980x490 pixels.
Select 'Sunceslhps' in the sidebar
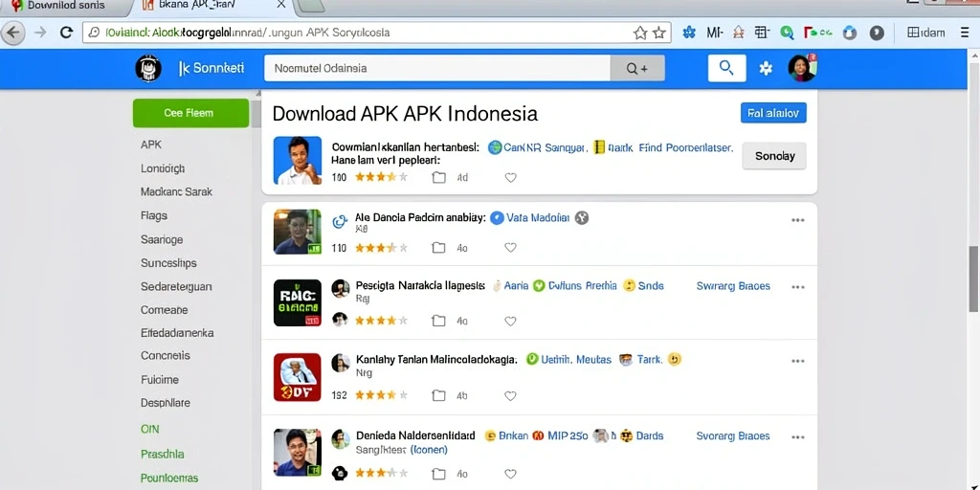coord(168,263)
